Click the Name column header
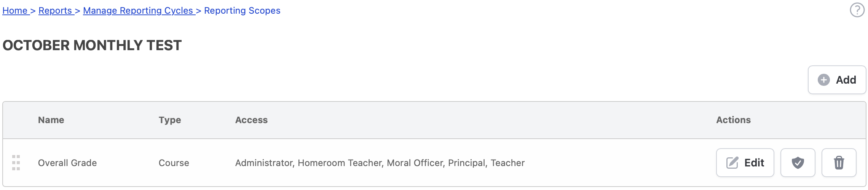The height and width of the screenshot is (190, 868). coord(51,120)
